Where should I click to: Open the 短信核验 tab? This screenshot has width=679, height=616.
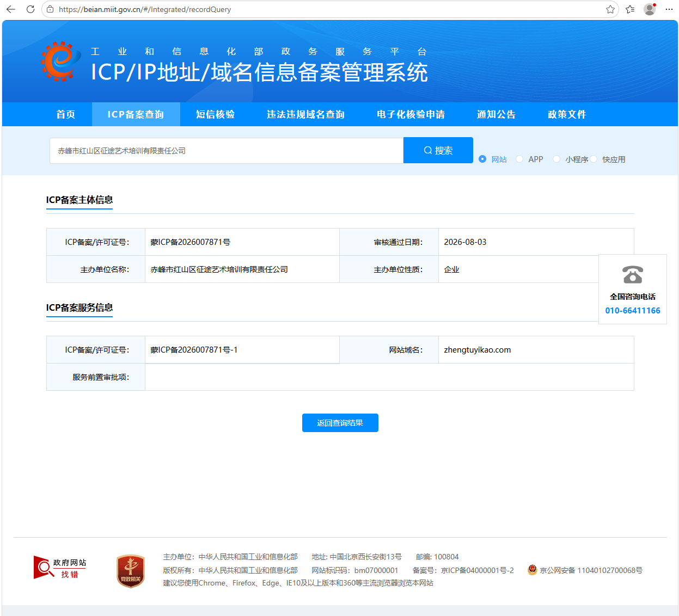(x=216, y=114)
